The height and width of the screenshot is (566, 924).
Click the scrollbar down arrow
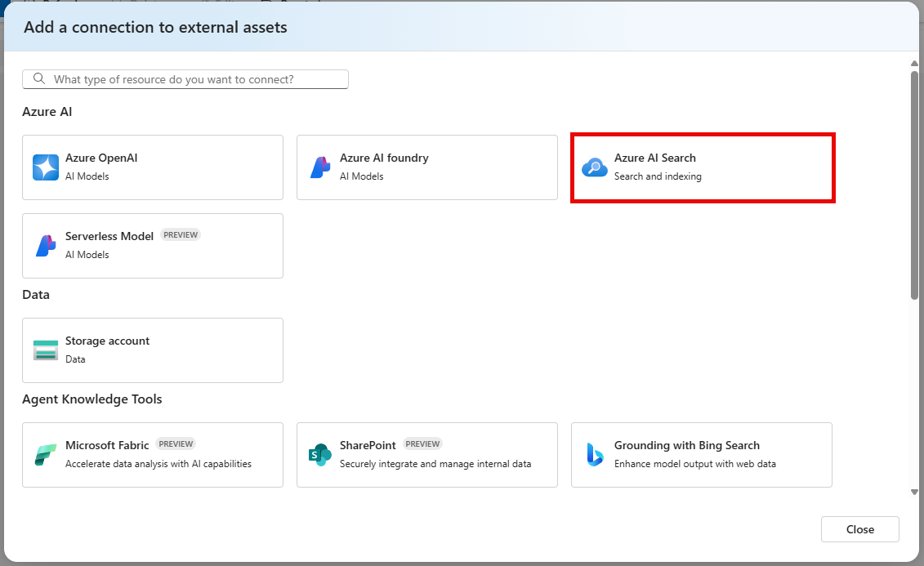914,491
